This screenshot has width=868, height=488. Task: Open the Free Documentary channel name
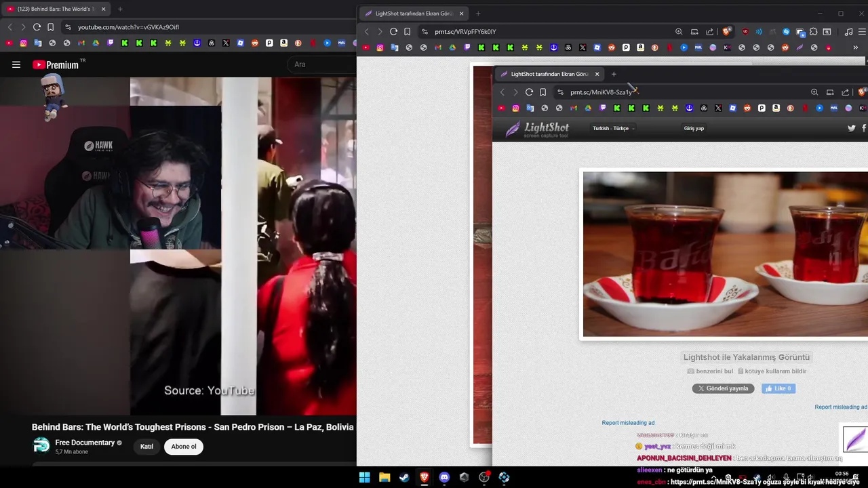(x=85, y=443)
